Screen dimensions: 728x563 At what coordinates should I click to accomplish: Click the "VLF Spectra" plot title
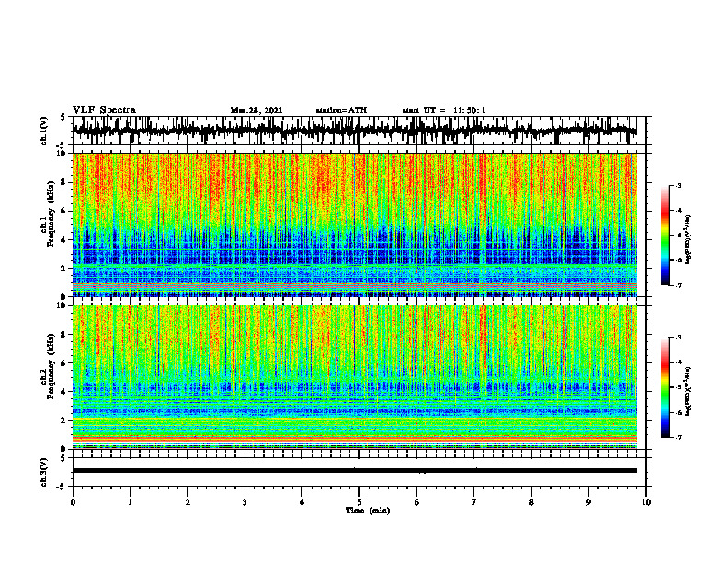tap(104, 110)
